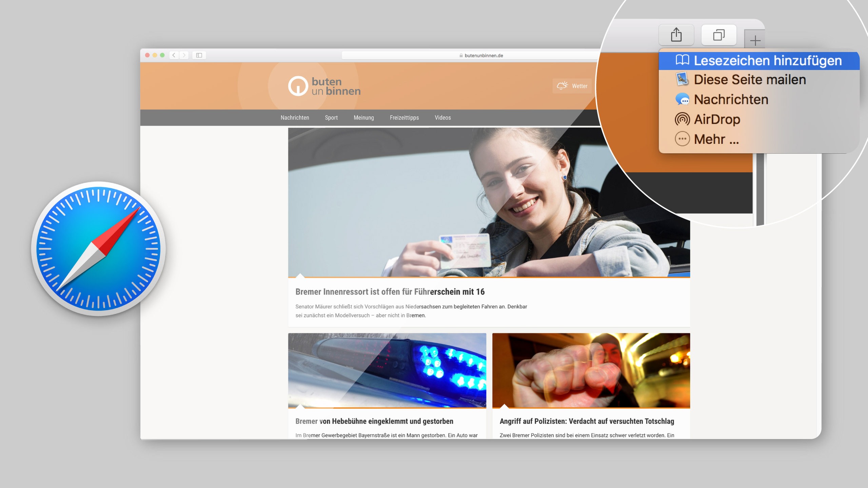Click the red close window button
868x488 pixels.
pos(147,55)
